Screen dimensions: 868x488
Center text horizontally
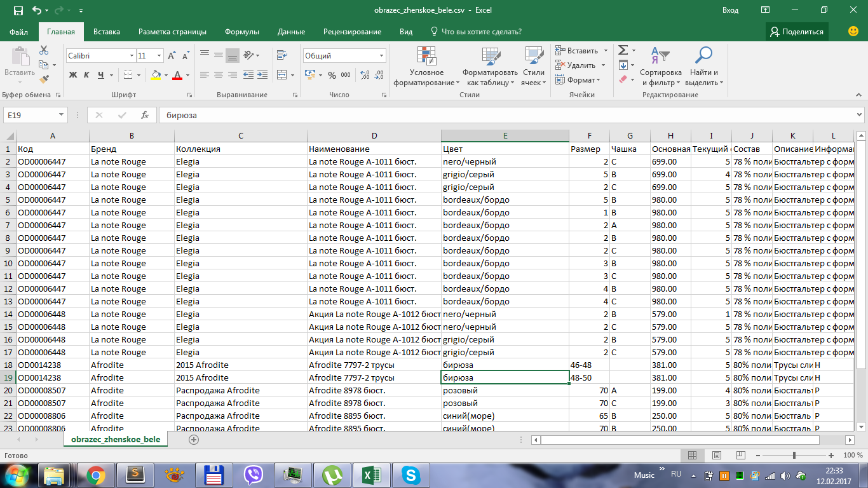[x=219, y=75]
